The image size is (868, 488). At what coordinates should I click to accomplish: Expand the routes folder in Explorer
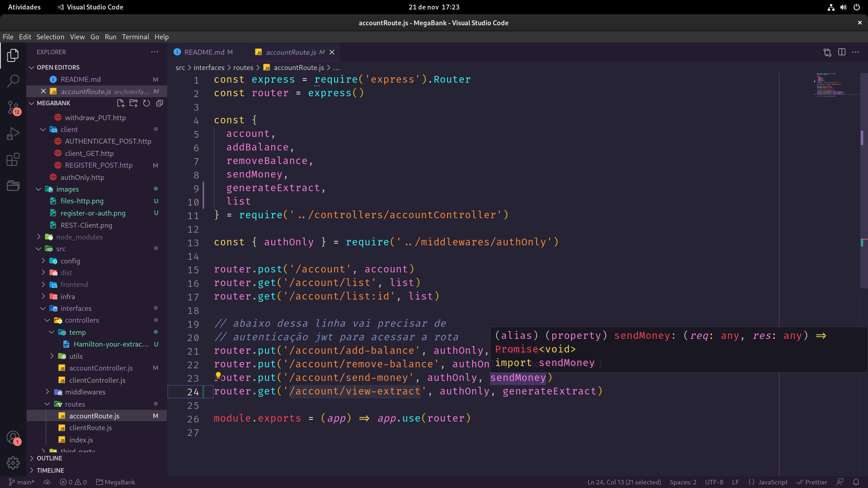point(74,404)
